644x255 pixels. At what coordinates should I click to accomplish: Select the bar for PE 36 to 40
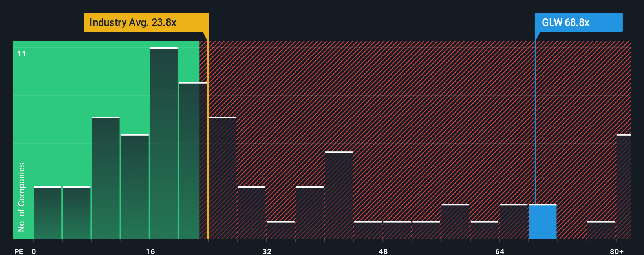coord(310,213)
